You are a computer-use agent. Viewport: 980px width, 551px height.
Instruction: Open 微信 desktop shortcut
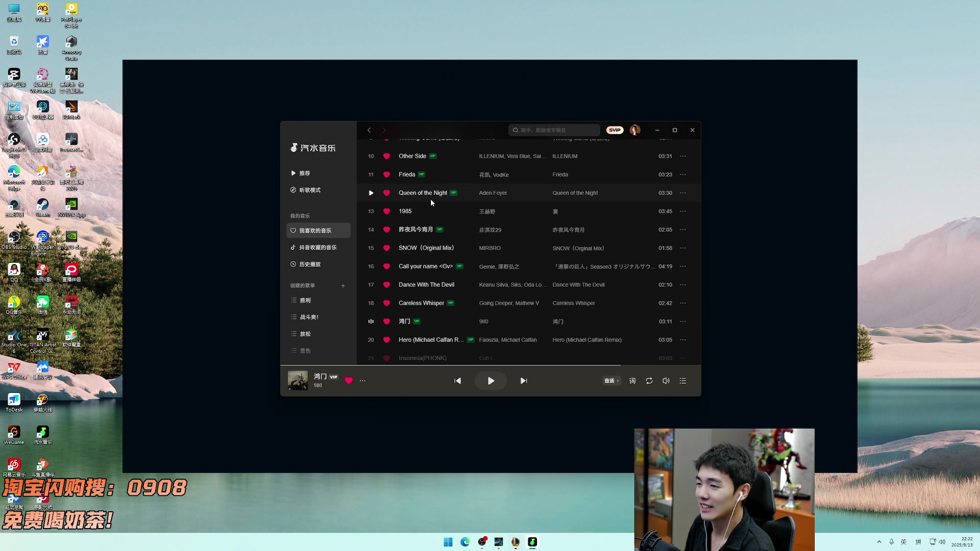coord(43,305)
